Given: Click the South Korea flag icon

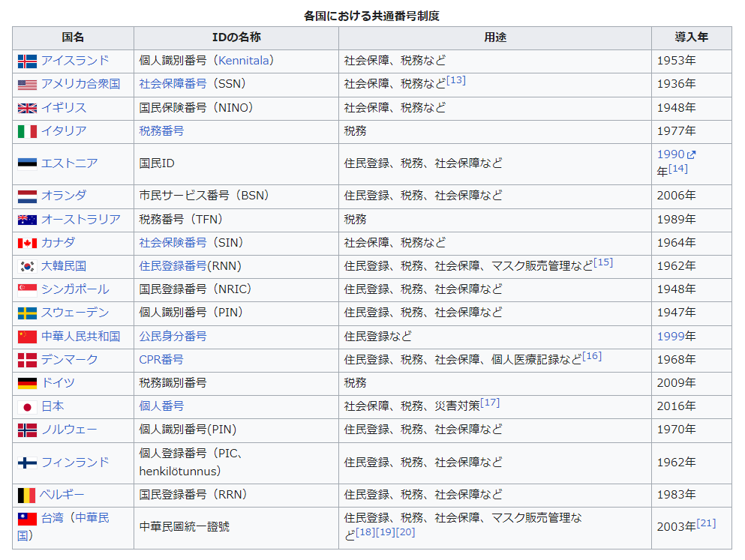Looking at the screenshot, I should (27, 267).
